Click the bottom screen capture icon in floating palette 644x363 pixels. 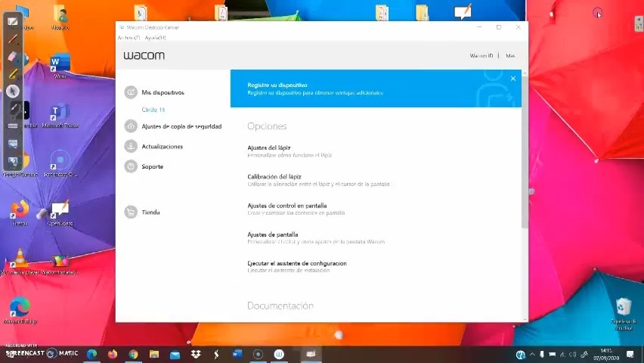tap(13, 161)
